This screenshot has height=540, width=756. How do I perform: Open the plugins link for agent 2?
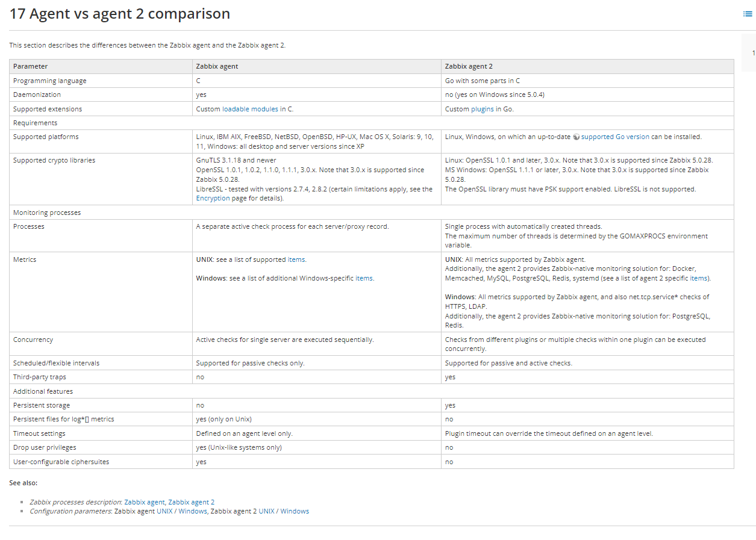(482, 109)
